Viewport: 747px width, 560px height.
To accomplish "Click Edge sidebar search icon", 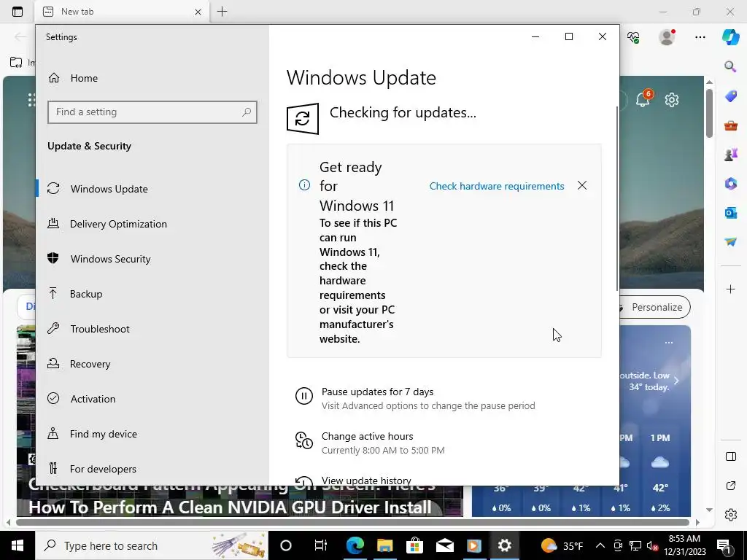I will coord(730,66).
